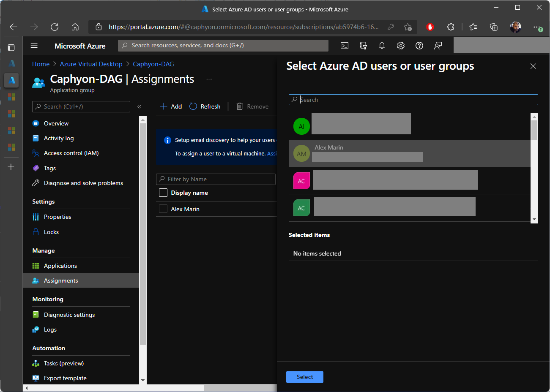Tick the Display name header checkbox

point(163,193)
